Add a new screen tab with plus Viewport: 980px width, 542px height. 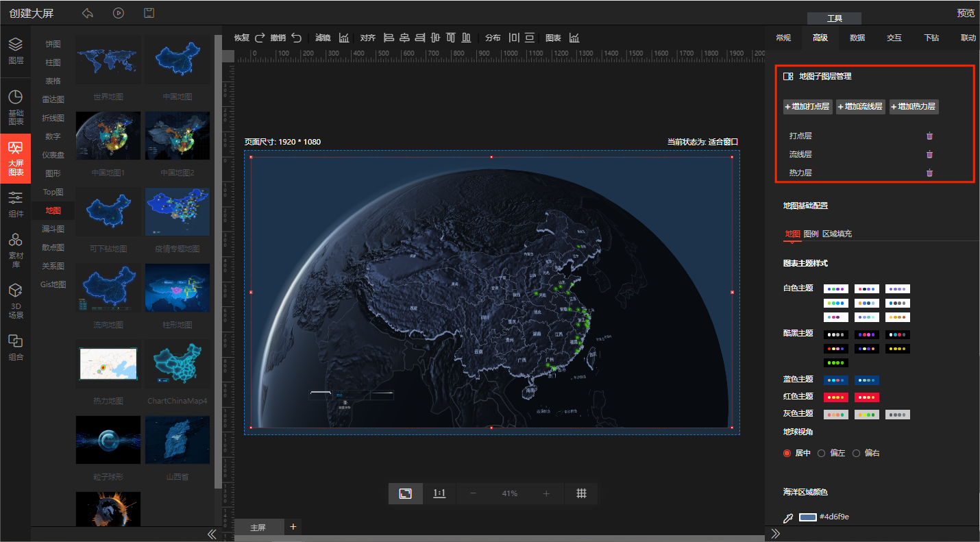pyautogui.click(x=293, y=526)
